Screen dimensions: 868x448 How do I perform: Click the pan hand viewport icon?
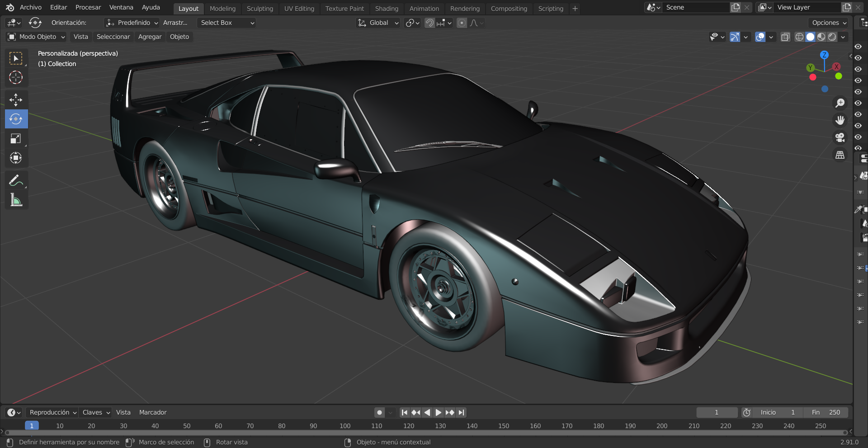click(840, 120)
